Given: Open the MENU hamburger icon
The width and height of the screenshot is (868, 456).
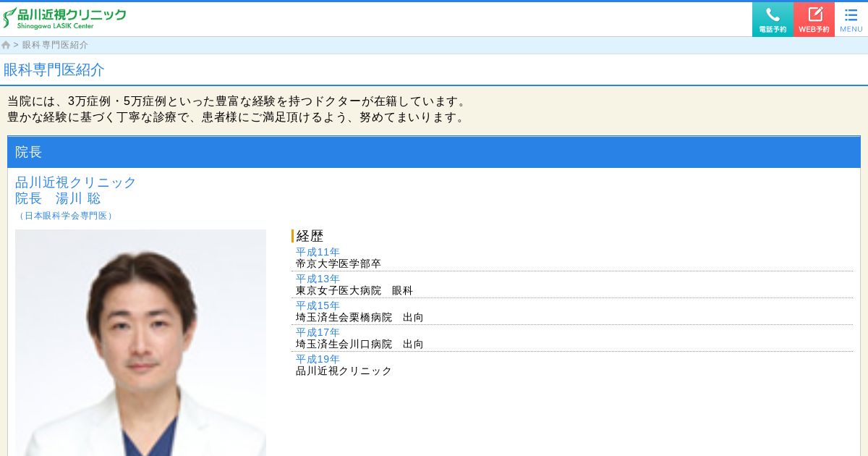Looking at the screenshot, I should click(851, 20).
